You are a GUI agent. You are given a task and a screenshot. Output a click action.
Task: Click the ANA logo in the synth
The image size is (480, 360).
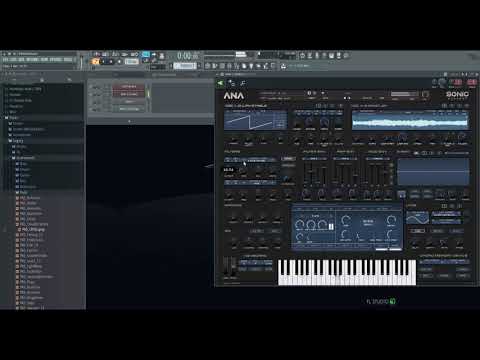(234, 96)
